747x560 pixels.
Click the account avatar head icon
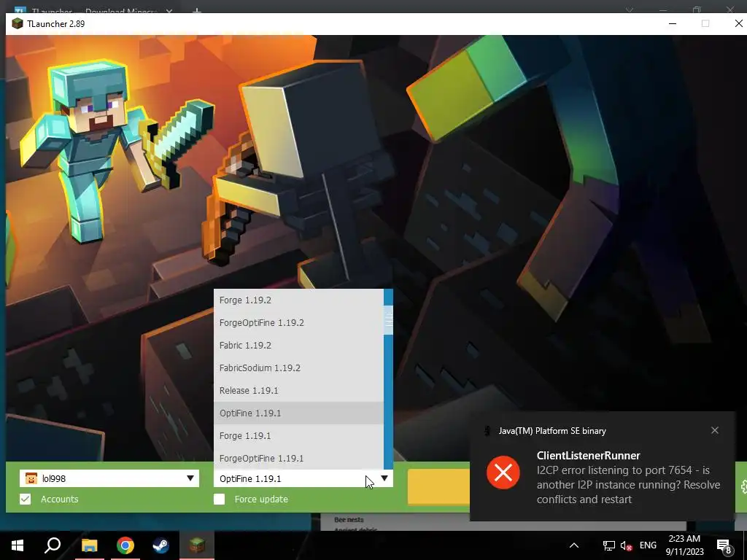click(x=31, y=478)
